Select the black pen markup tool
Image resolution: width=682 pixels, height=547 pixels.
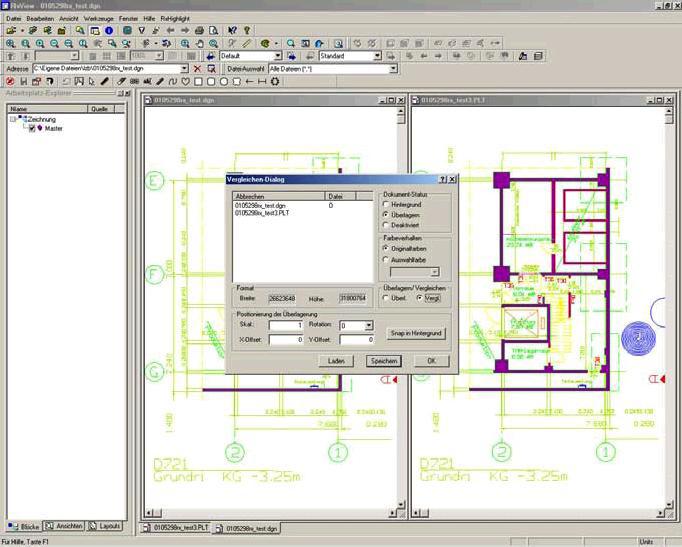[x=105, y=81]
